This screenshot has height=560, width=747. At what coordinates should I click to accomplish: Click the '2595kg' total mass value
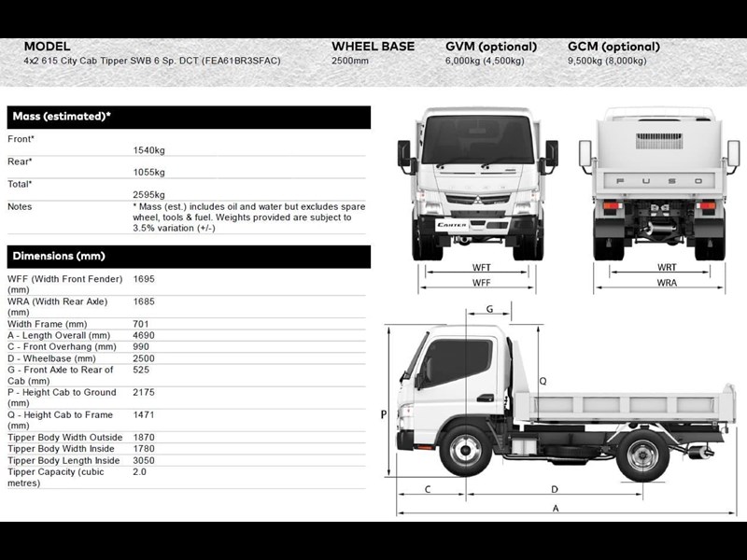149,195
